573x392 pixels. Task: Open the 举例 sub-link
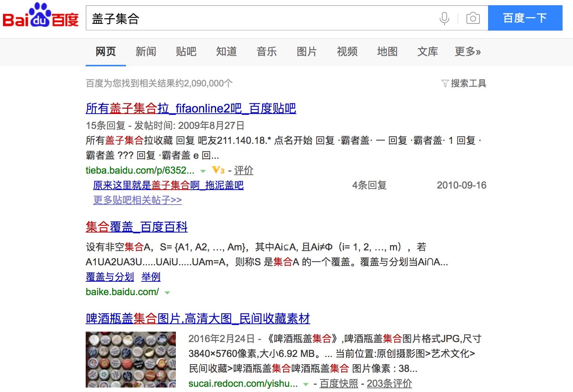coord(151,277)
